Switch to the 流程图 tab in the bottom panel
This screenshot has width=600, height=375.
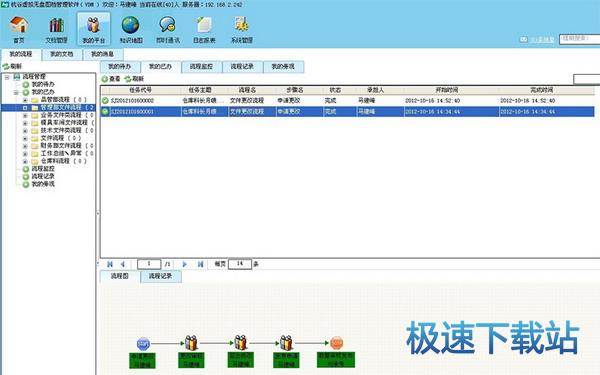[120, 276]
